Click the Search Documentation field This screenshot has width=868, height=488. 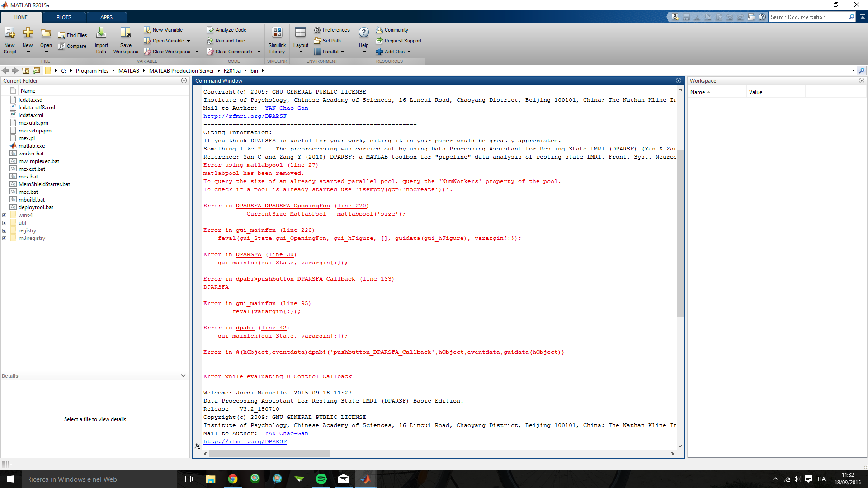point(809,17)
